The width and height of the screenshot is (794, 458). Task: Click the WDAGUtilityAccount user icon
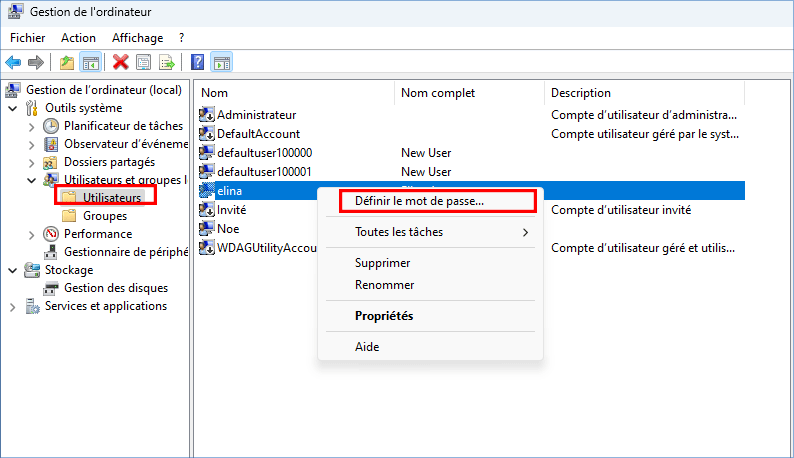207,248
